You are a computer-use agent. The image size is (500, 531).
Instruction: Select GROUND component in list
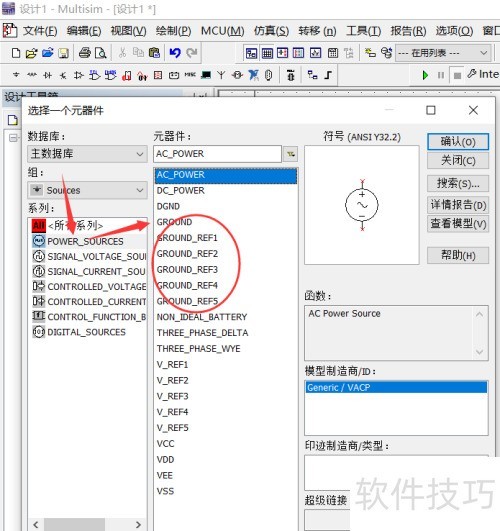174,222
